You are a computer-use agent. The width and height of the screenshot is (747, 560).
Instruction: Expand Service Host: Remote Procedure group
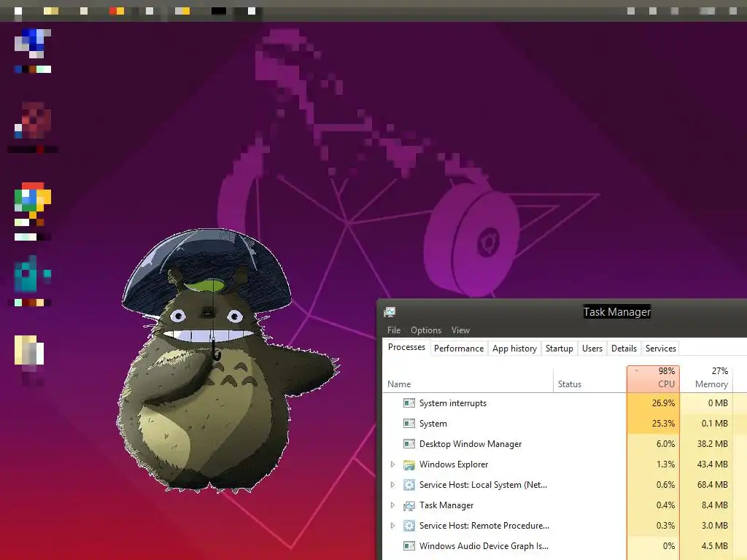coord(392,526)
